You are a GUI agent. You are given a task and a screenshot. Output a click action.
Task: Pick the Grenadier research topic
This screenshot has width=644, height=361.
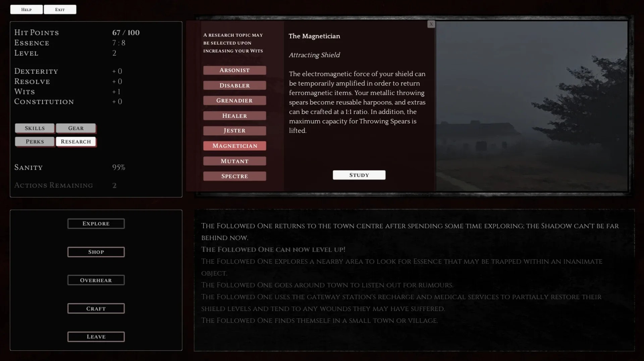click(234, 101)
